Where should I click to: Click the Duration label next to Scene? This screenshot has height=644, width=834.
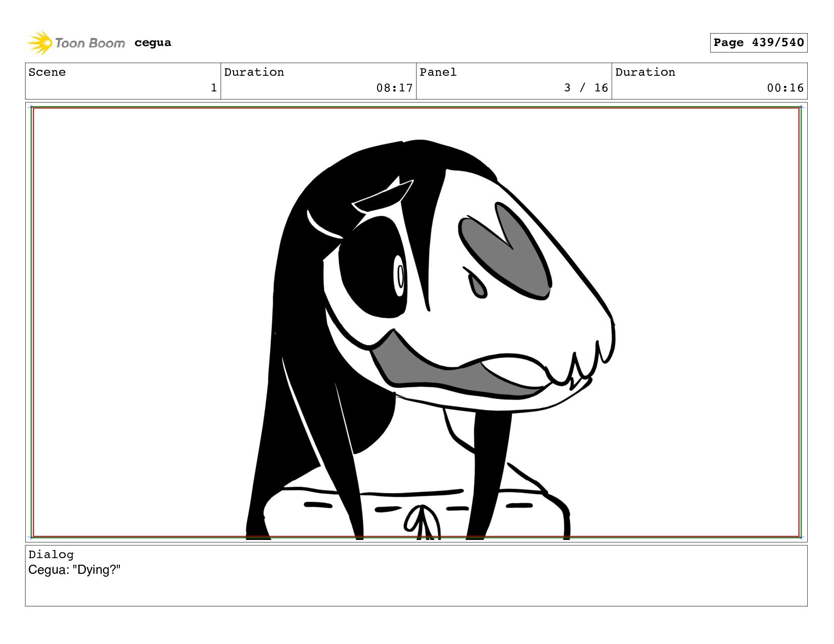tap(254, 72)
